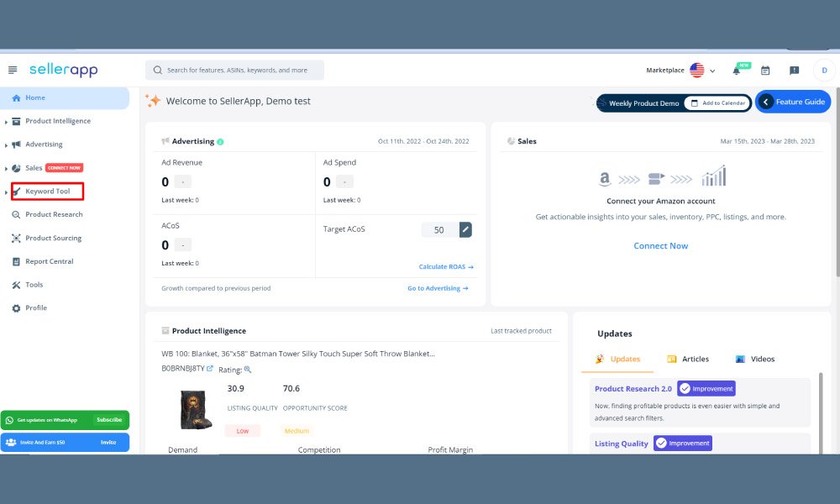Click the Add to Calendar button
This screenshot has height=504, width=840.
pyautogui.click(x=718, y=102)
